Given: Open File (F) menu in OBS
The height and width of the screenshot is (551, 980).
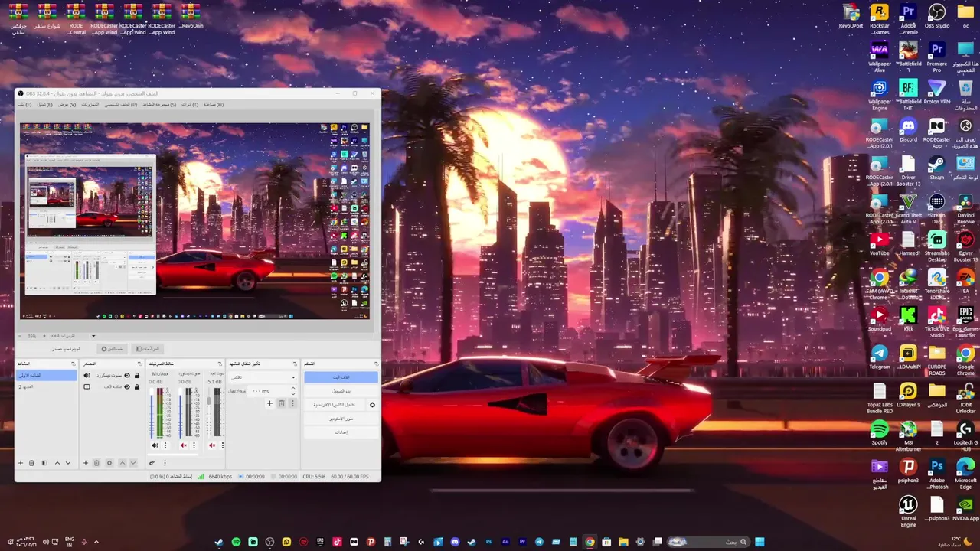Looking at the screenshot, I should 25,104.
